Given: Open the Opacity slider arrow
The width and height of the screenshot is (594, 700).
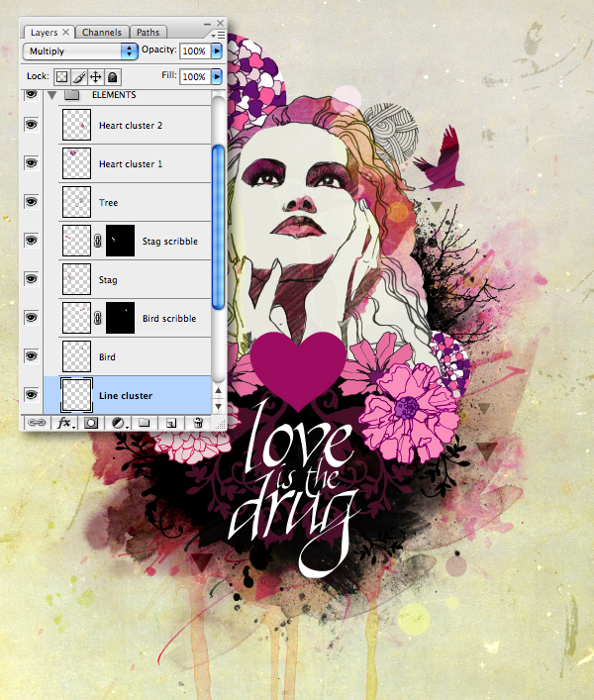Looking at the screenshot, I should pos(217,50).
